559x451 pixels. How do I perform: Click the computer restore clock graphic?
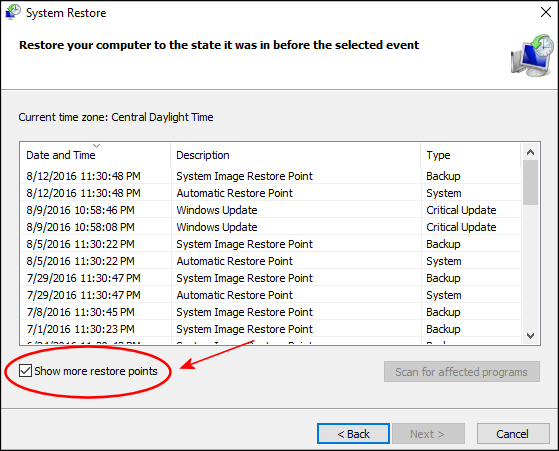[x=532, y=56]
